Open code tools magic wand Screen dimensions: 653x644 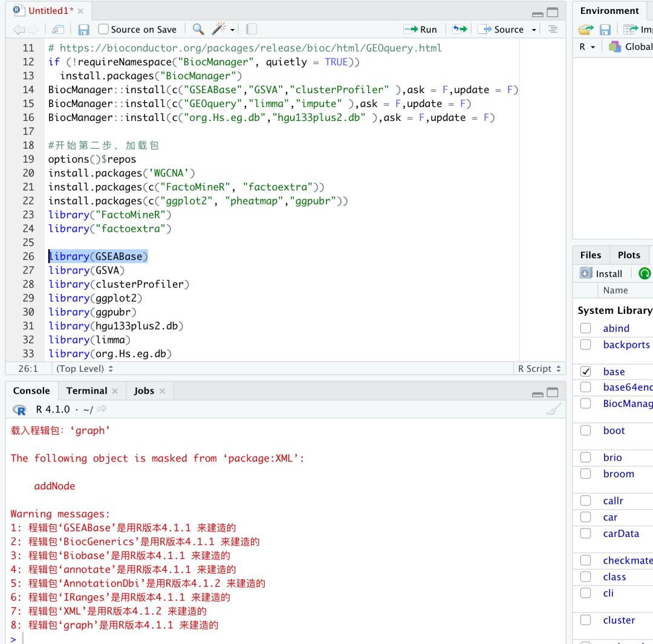[x=219, y=29]
